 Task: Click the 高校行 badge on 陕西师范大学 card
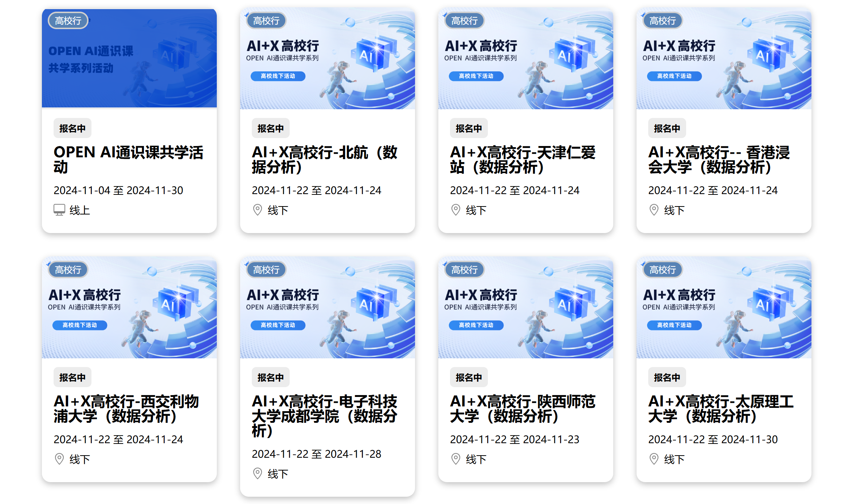click(464, 270)
